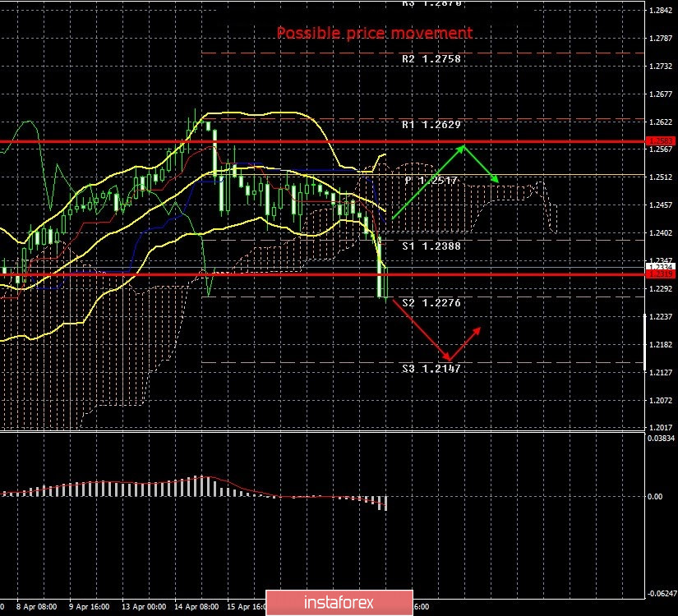Click the 1.2017 price scale value
This screenshot has height=616, width=678.
coord(661,428)
